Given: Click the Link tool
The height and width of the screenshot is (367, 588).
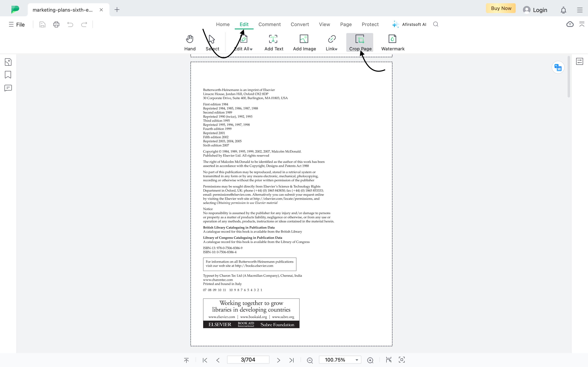Looking at the screenshot, I should pos(331,42).
